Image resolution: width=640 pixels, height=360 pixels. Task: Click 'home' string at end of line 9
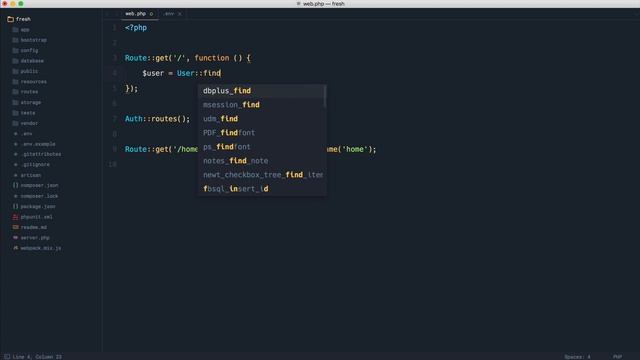click(x=355, y=149)
